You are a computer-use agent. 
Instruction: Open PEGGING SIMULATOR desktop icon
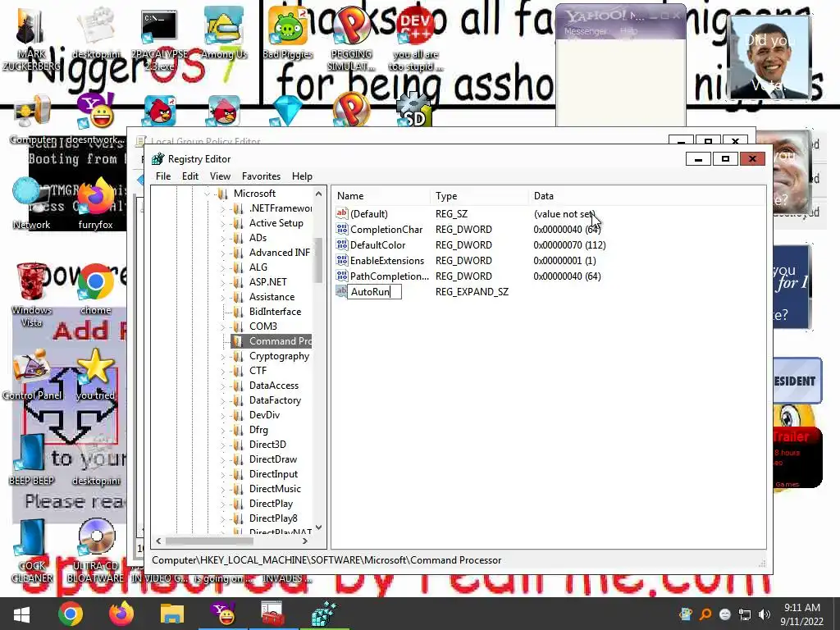pos(351,40)
